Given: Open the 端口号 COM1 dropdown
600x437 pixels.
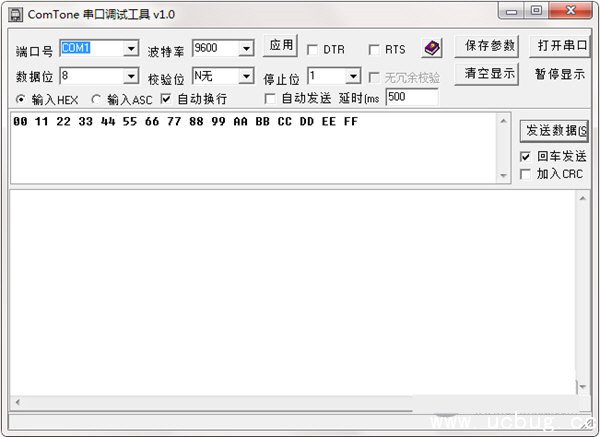Looking at the screenshot, I should click(131, 49).
